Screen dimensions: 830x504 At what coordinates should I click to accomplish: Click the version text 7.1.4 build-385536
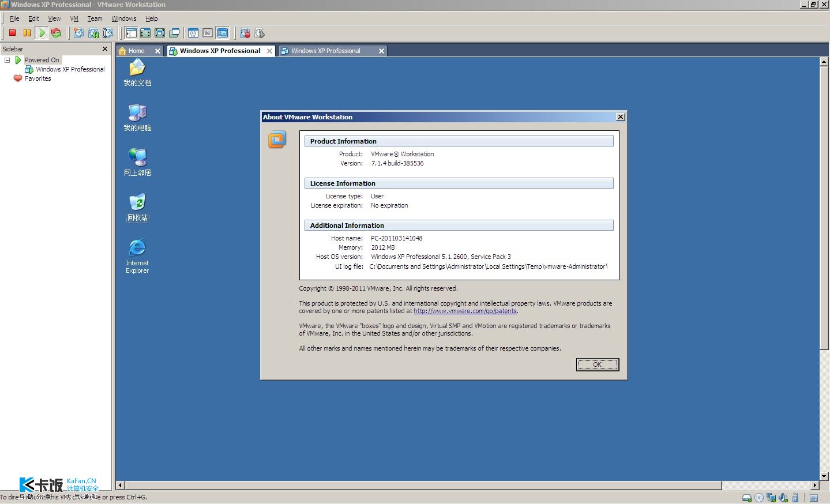397,163
